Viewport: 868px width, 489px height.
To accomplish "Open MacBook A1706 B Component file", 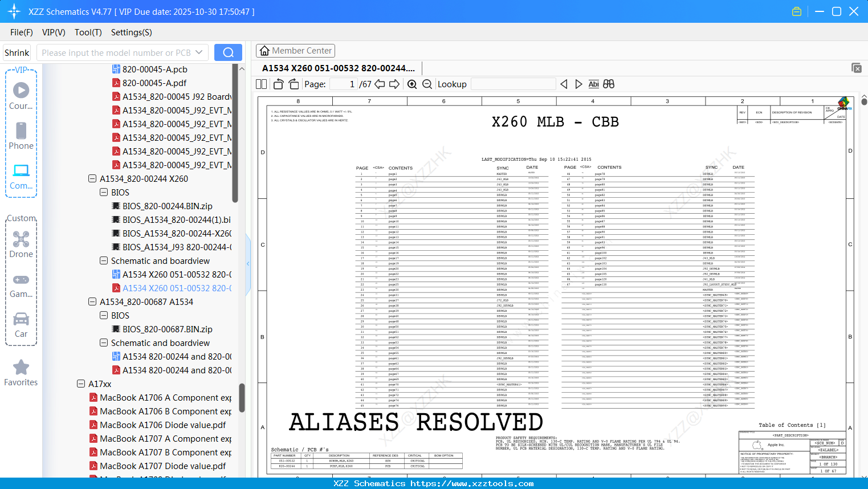I will click(x=160, y=411).
